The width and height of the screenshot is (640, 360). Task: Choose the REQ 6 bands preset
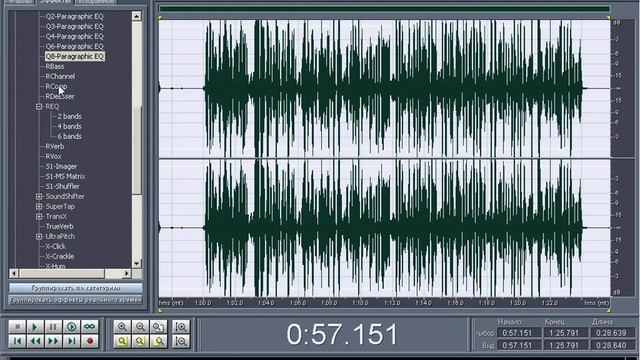pyautogui.click(x=69, y=136)
